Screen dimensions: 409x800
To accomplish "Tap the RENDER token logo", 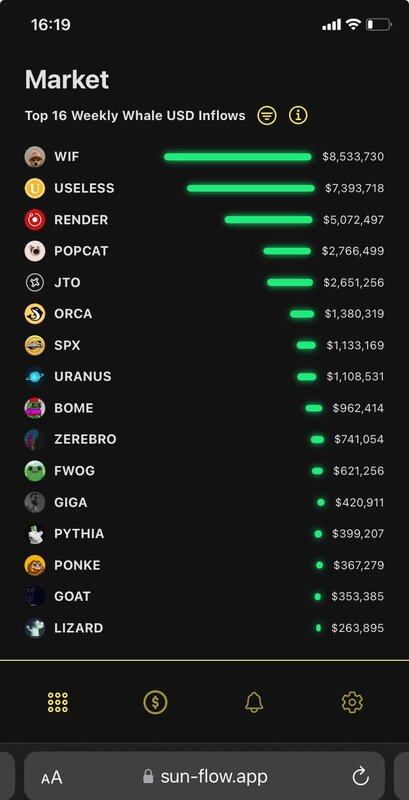I will (35, 220).
